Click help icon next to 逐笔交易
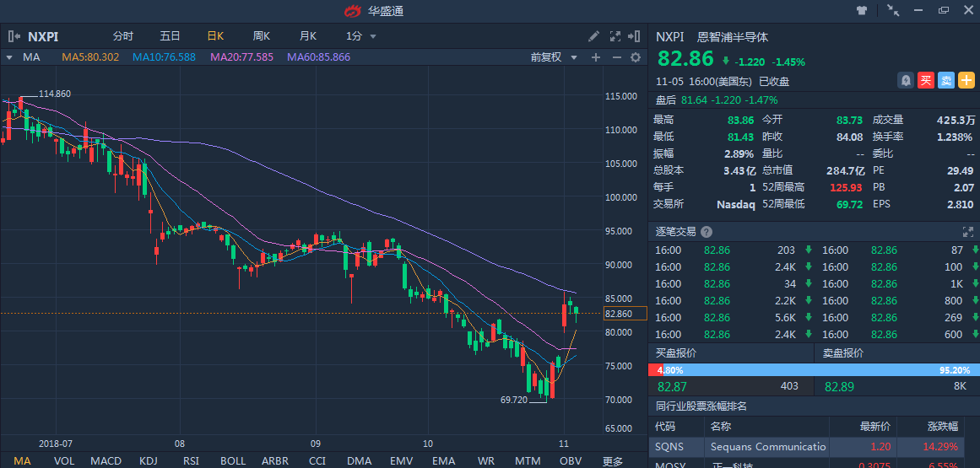The height and width of the screenshot is (468, 980). point(707,232)
